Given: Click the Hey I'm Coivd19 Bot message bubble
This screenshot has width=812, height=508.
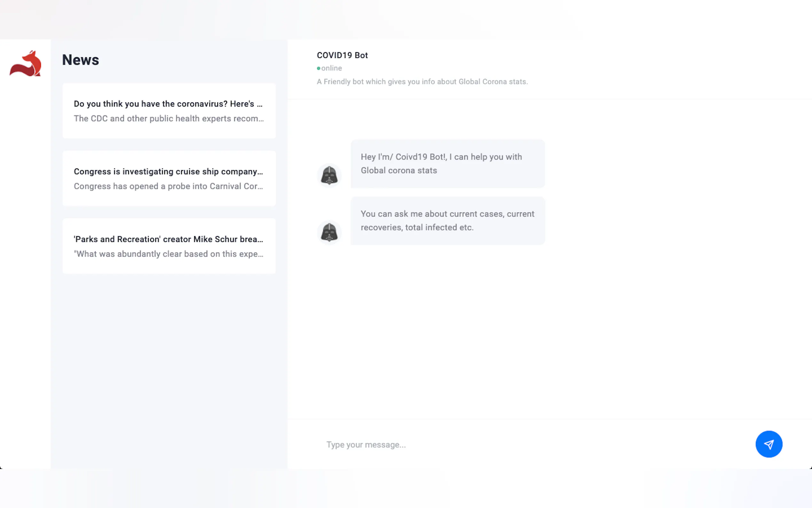Looking at the screenshot, I should [x=448, y=163].
